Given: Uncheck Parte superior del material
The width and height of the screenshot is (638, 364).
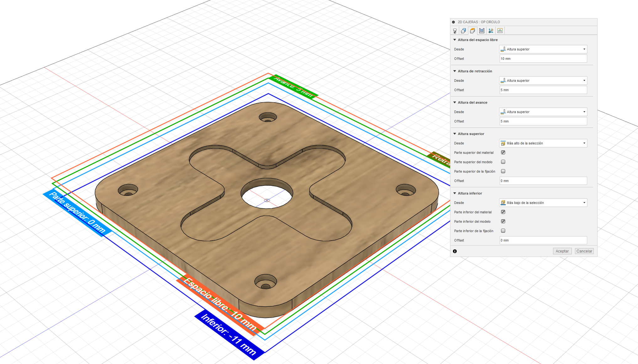Looking at the screenshot, I should point(503,153).
